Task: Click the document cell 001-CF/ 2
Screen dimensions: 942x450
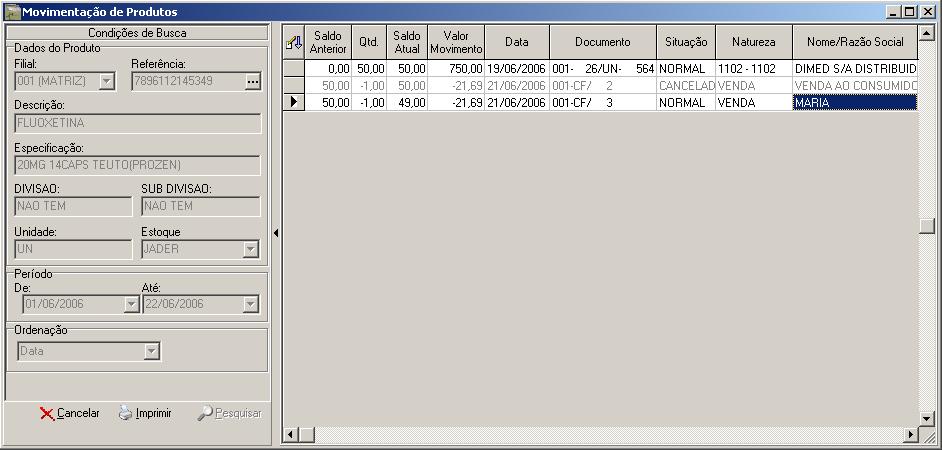Action: (603, 85)
